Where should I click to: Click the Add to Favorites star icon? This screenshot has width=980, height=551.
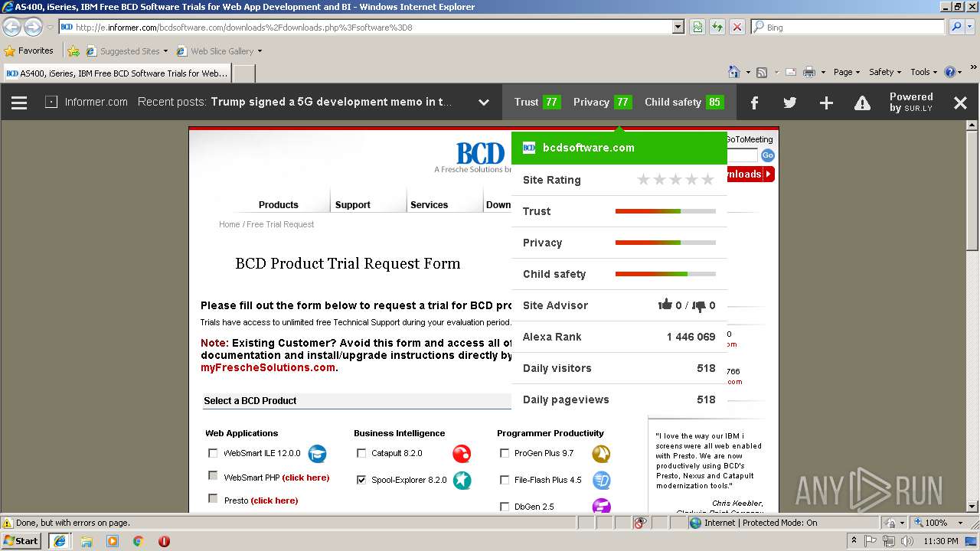pyautogui.click(x=73, y=51)
